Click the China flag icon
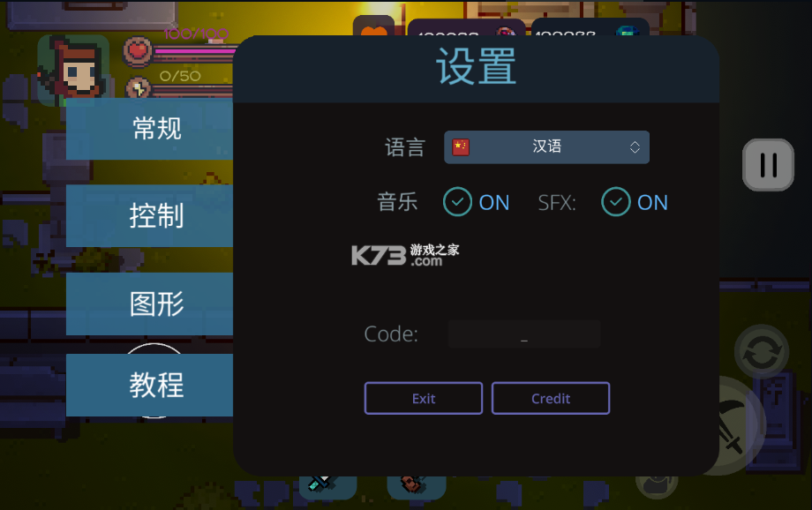Image resolution: width=812 pixels, height=510 pixels. (461, 147)
